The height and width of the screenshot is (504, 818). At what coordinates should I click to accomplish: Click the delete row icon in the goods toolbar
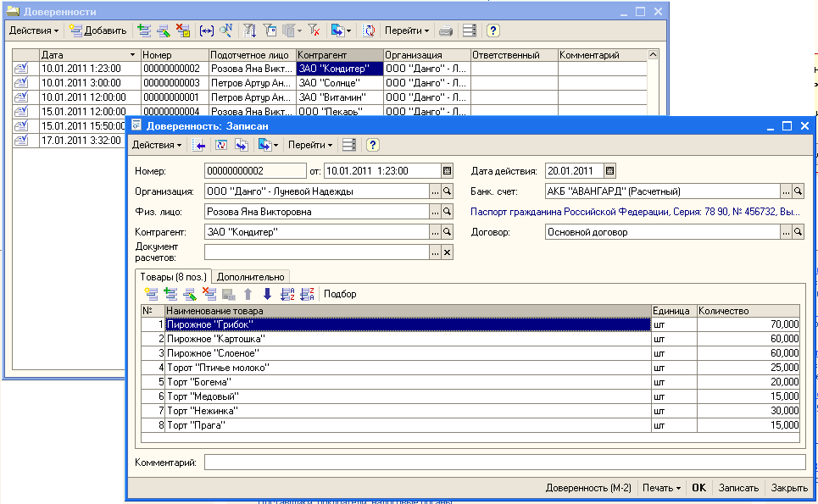coord(209,294)
